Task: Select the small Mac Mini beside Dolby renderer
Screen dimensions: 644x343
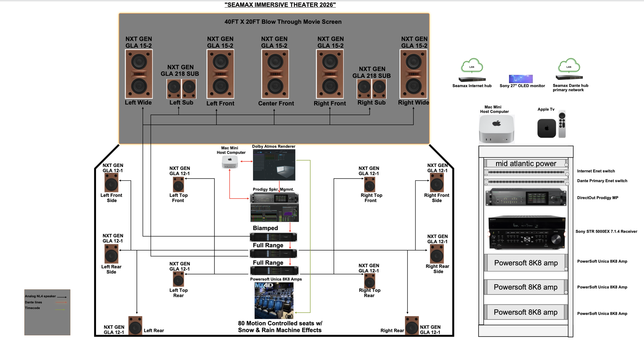Action: tap(230, 162)
